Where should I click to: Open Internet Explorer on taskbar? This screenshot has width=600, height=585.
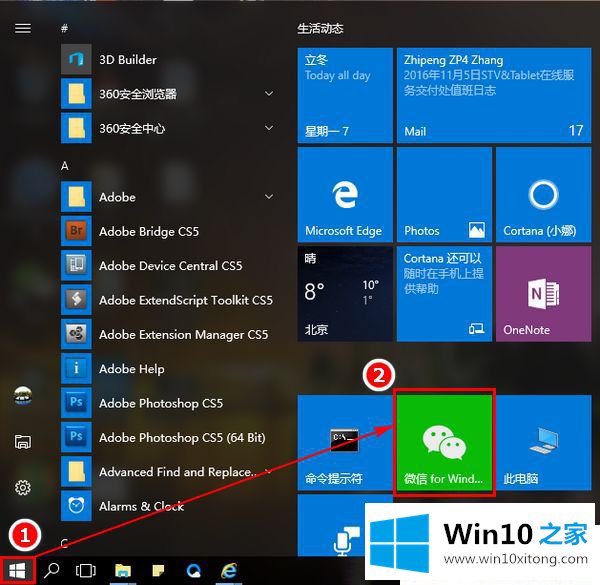click(x=230, y=571)
